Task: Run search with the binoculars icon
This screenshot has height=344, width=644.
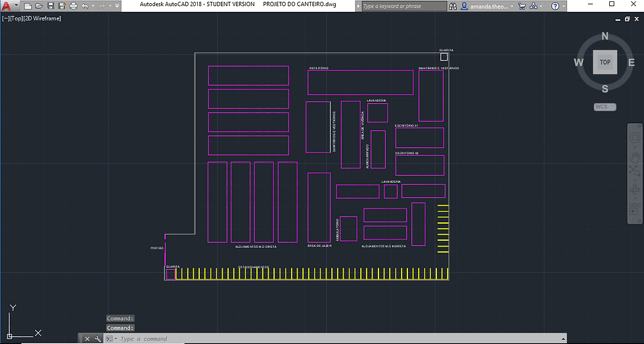Action: pyautogui.click(x=453, y=6)
